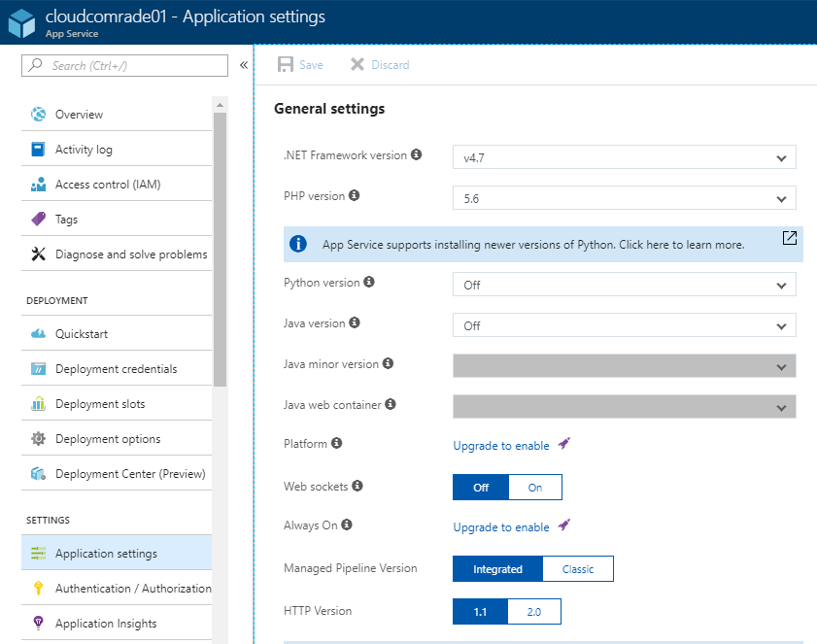Click the Application settings list icon
The image size is (817, 644).
[38, 554]
